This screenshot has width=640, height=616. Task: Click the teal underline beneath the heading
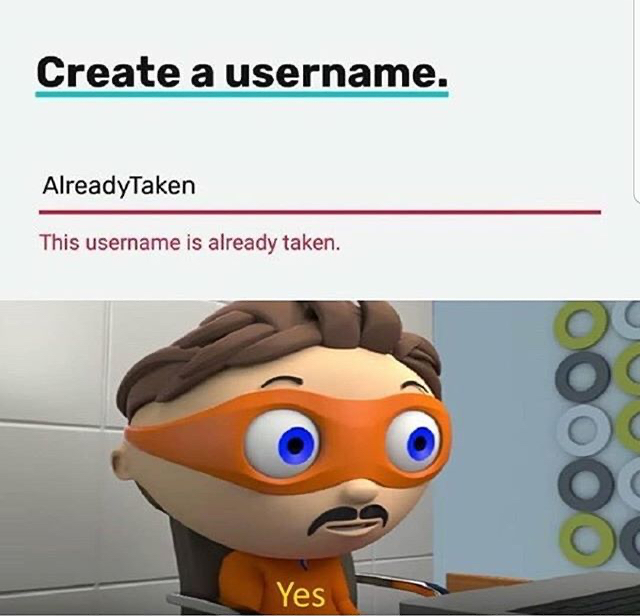tap(242, 94)
